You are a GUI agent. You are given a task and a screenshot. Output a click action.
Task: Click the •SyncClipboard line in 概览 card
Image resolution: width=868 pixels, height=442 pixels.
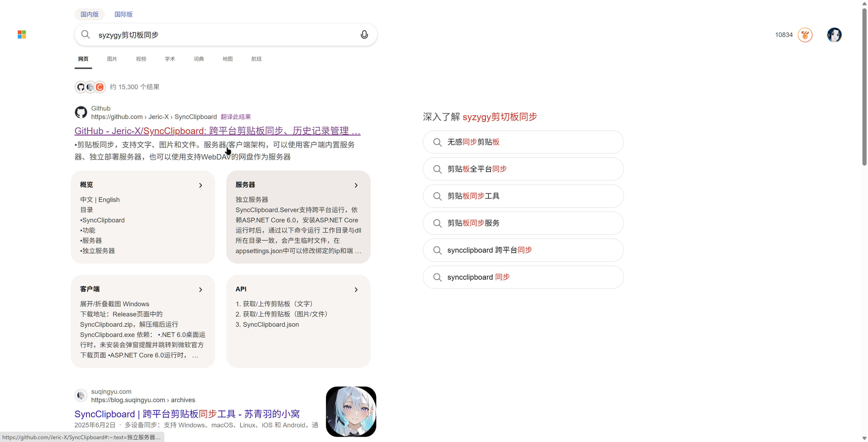(x=102, y=221)
